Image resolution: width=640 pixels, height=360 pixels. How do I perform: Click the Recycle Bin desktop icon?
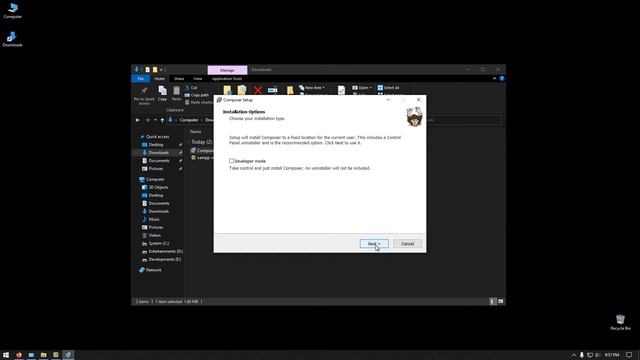[x=620, y=322]
